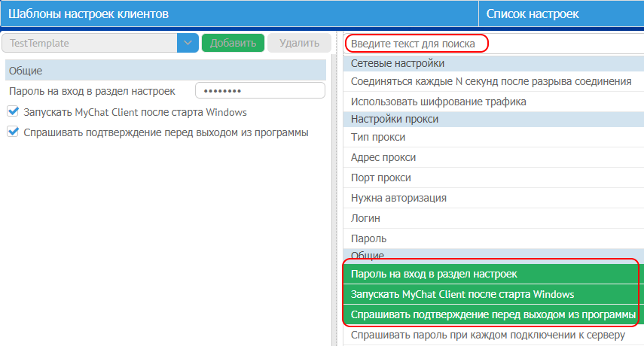Image resolution: width=644 pixels, height=346 pixels.
Task: Select Логин item in settings list
Action: point(366,219)
